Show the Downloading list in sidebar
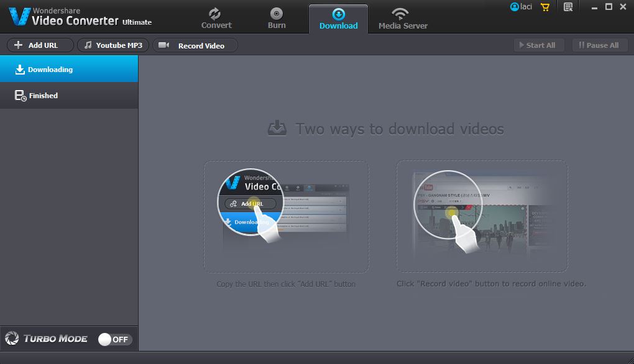 (x=68, y=70)
